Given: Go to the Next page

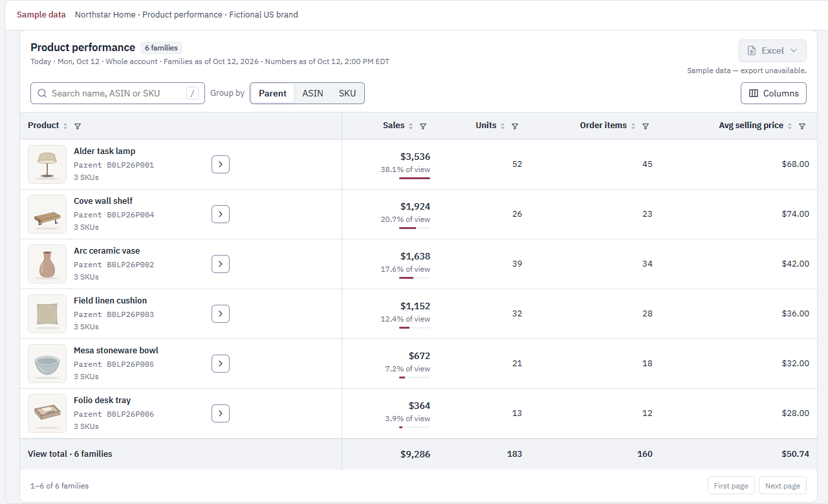Looking at the screenshot, I should (x=783, y=486).
